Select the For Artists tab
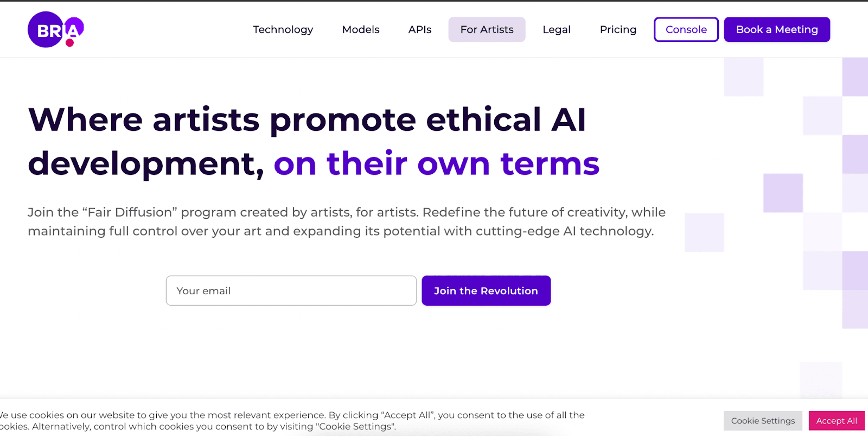868x436 pixels. 487,30
